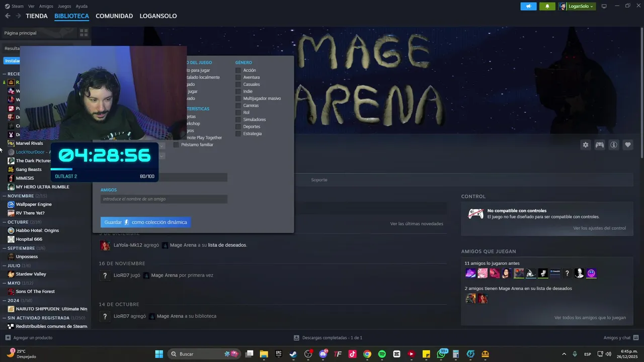Open Ver todos los amigos que lo juegan

(x=590, y=318)
